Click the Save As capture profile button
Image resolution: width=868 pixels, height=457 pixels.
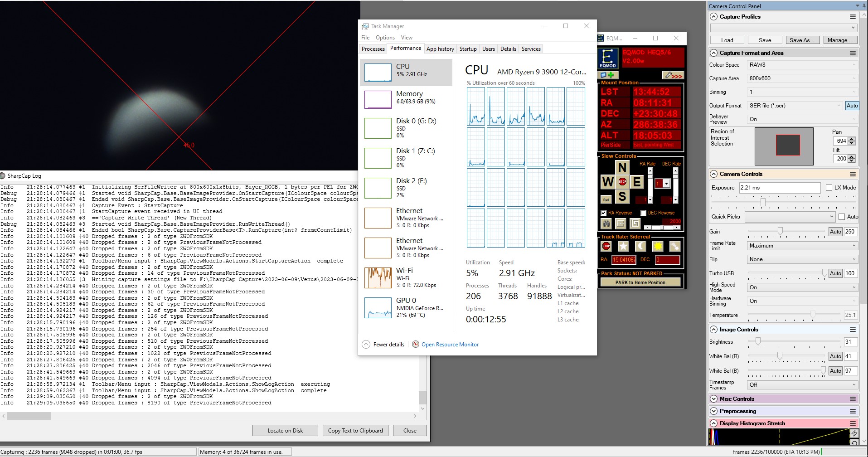point(802,40)
